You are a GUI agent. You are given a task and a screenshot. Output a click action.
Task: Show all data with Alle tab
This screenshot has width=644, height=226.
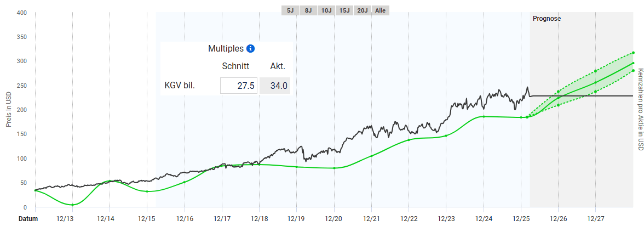[380, 10]
